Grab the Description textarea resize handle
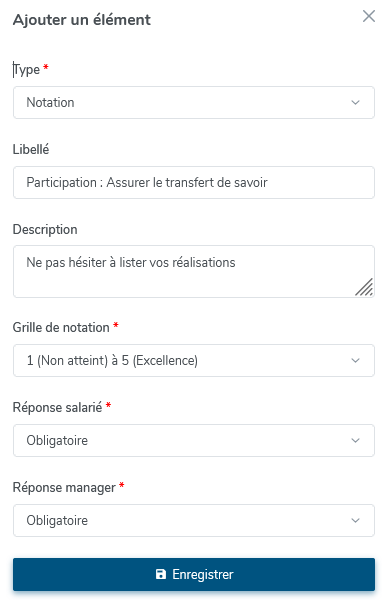The width and height of the screenshot is (383, 602). pos(364,287)
